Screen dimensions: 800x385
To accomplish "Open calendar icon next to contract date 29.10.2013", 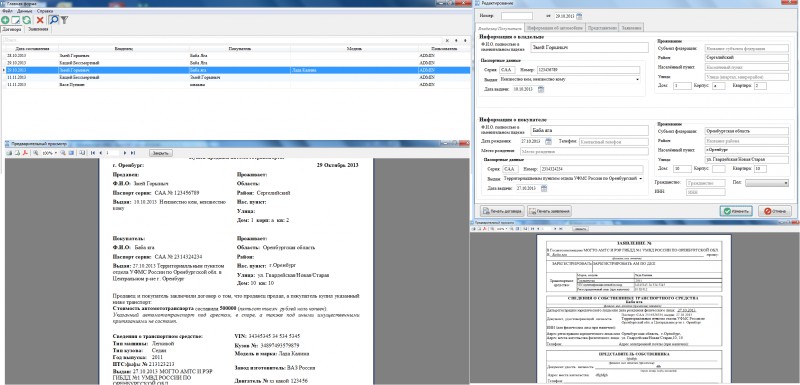I will click(x=579, y=16).
